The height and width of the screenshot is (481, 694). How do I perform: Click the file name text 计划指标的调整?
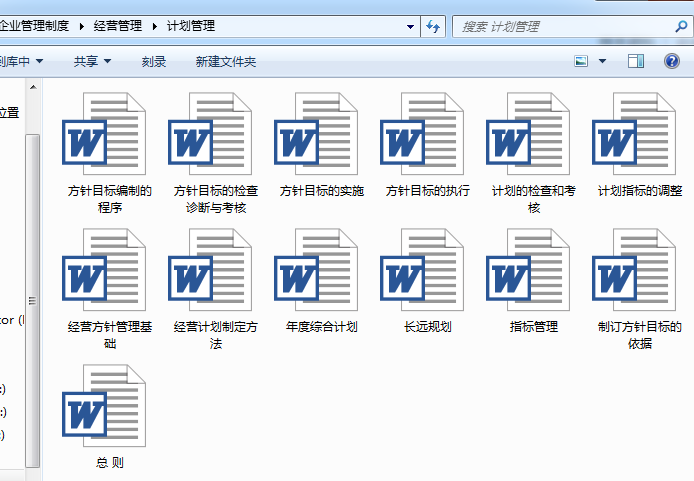[x=640, y=191]
